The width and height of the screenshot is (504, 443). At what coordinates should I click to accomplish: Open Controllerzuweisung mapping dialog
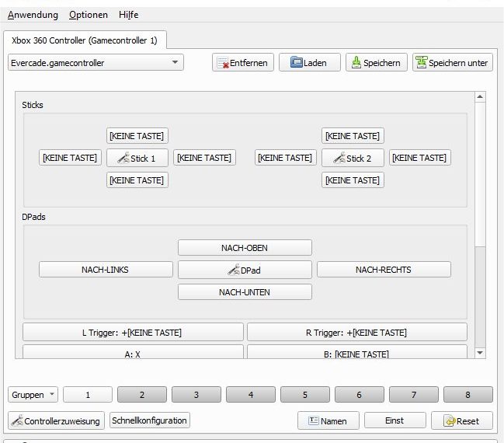(56, 420)
